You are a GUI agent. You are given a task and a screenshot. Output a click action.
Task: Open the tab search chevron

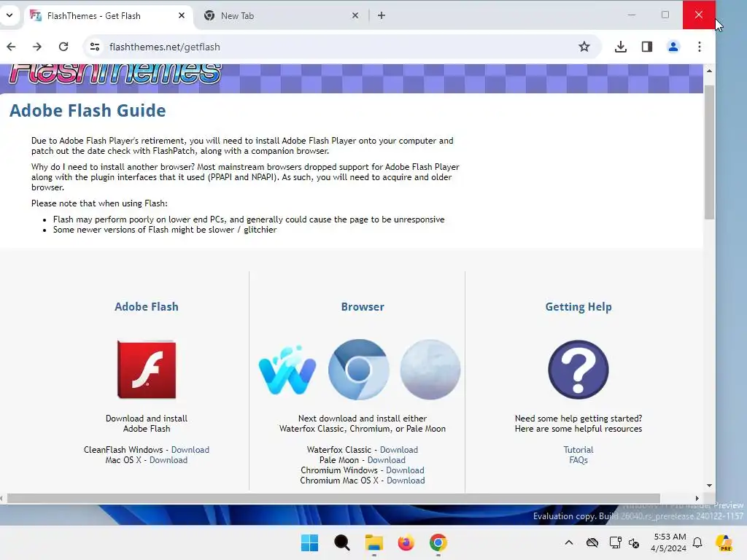tap(9, 15)
